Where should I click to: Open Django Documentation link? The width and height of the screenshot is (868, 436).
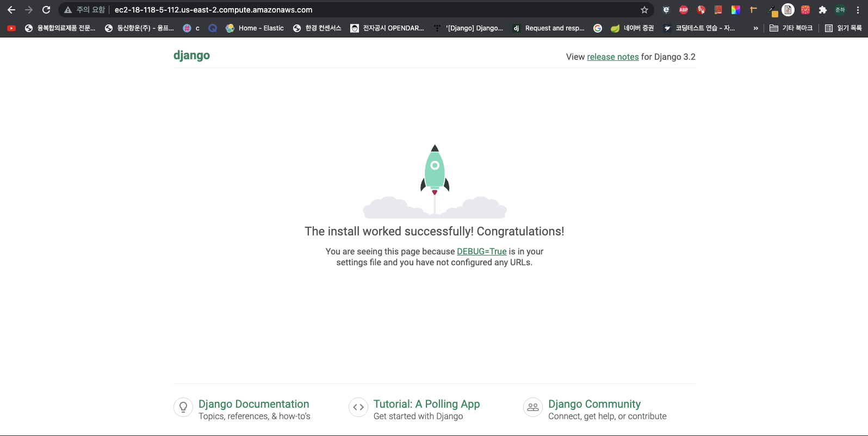pyautogui.click(x=253, y=404)
